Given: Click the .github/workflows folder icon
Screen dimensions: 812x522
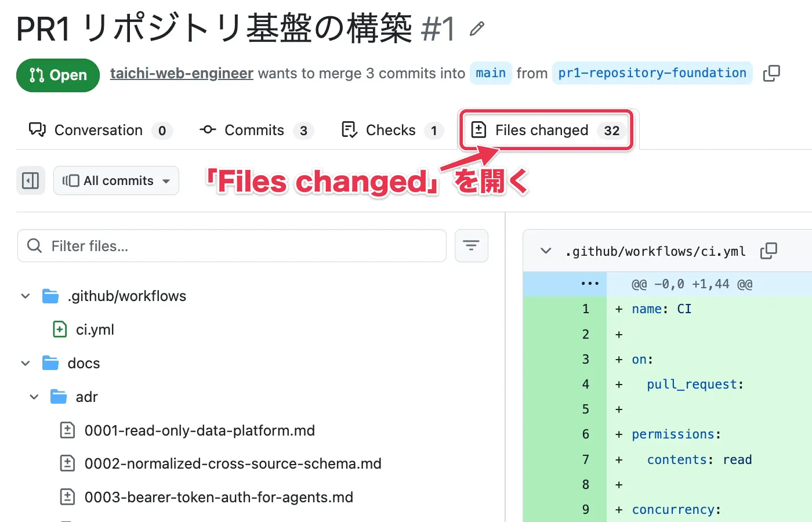Looking at the screenshot, I should click(x=50, y=296).
